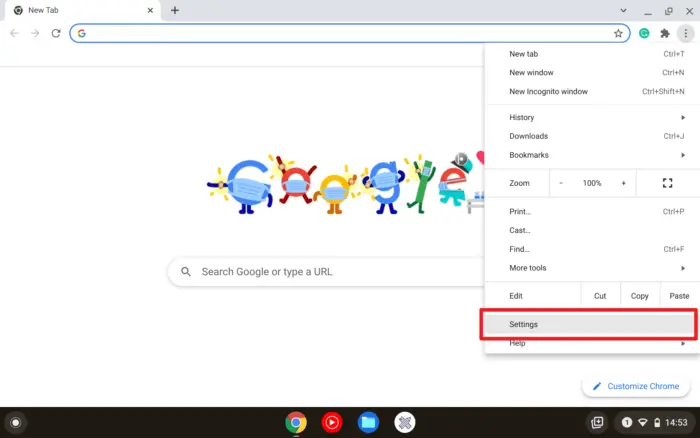Enter fullscreen via the fullscreen icon

(x=667, y=183)
